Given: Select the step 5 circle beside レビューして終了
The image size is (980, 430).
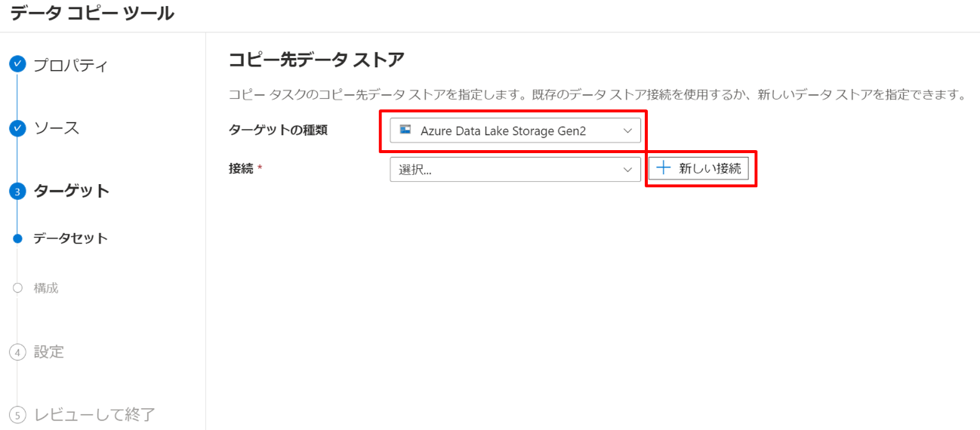Looking at the screenshot, I should 17,415.
